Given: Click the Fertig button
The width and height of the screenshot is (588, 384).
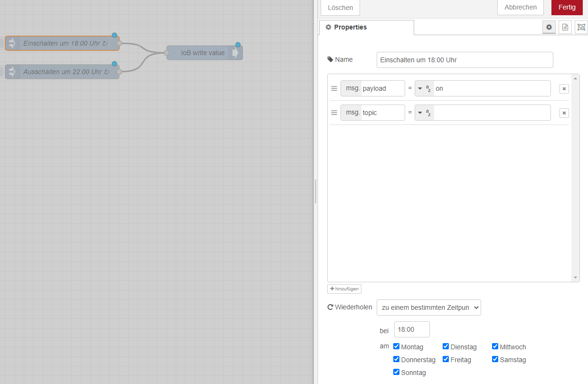Looking at the screenshot, I should [x=567, y=8].
